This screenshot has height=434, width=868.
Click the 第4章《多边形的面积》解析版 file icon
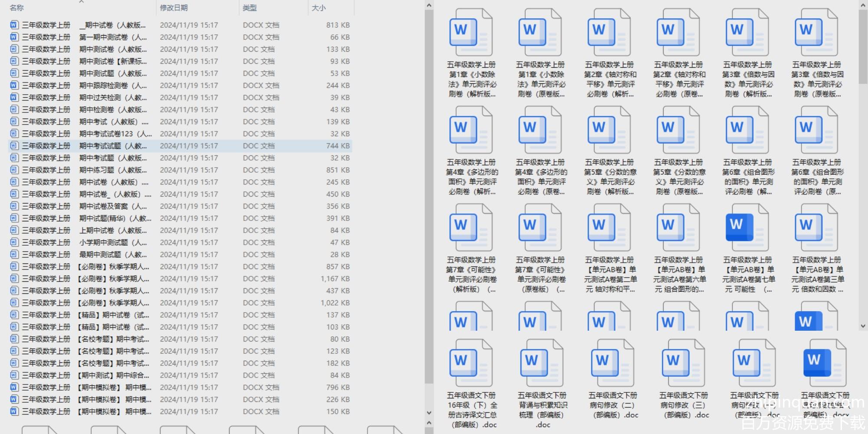(471, 131)
